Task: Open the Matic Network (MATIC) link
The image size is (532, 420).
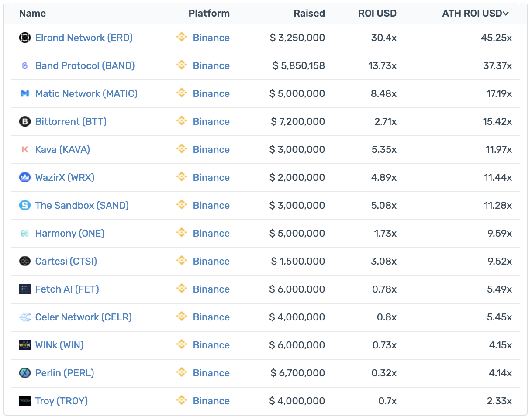Action: point(86,93)
